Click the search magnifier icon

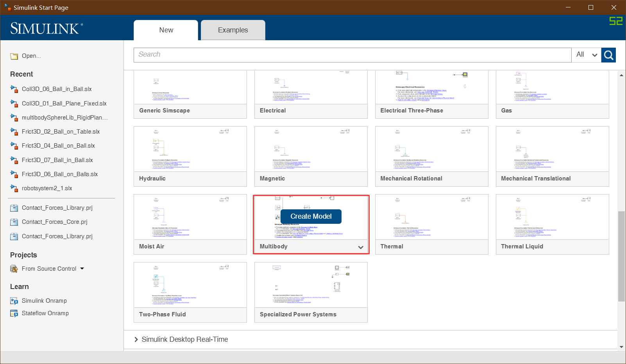click(x=608, y=55)
